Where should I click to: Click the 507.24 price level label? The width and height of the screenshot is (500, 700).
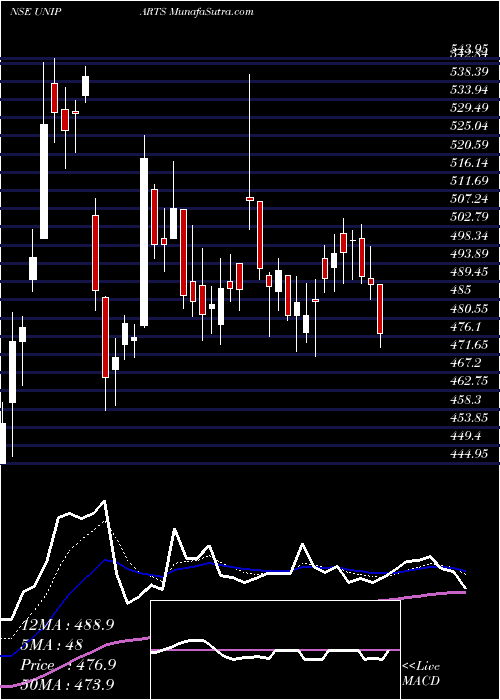point(468,199)
